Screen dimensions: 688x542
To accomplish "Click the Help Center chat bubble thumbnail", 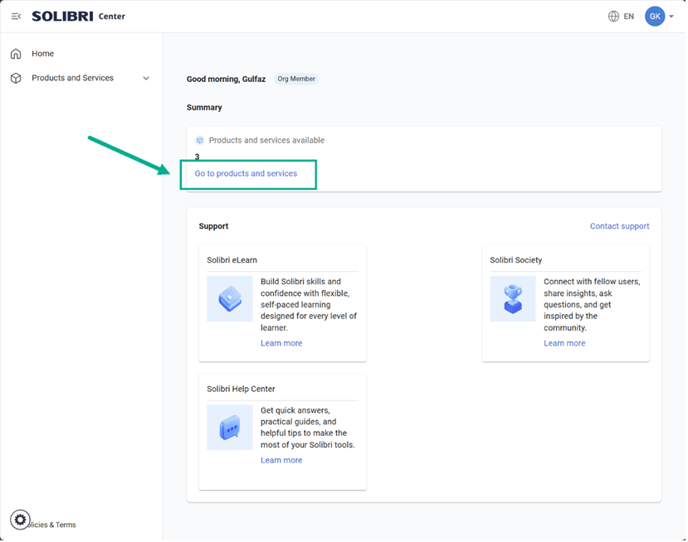I will tap(229, 427).
